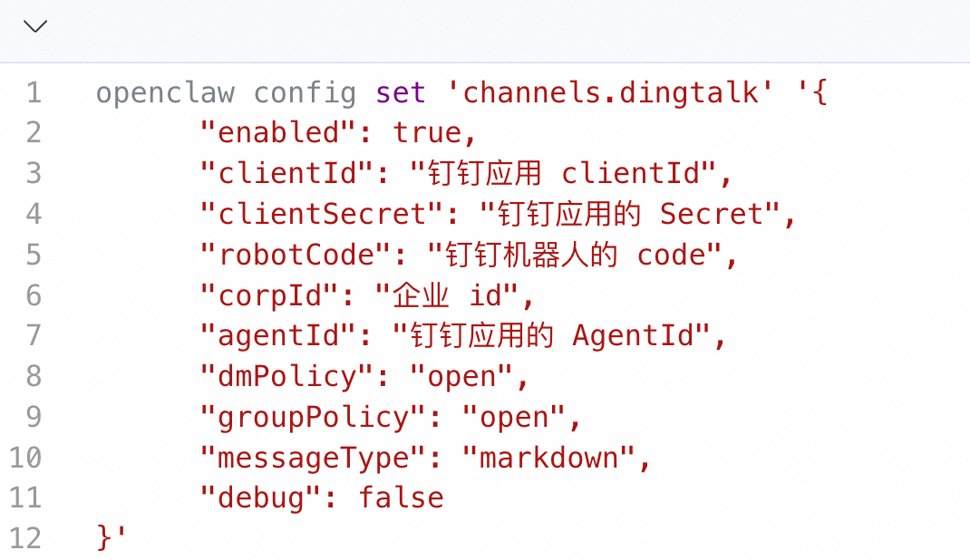Click the 'config' command word

[x=305, y=94]
